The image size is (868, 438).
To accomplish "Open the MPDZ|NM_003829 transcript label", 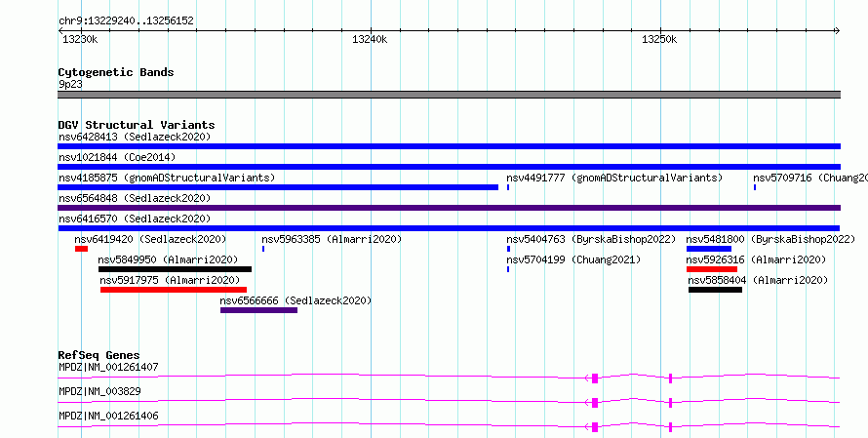I will (99, 391).
